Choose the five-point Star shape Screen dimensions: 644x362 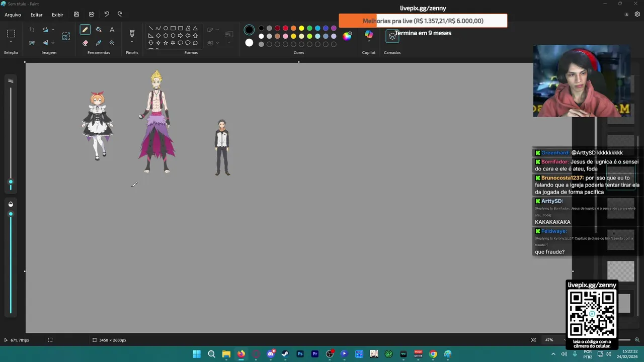166,43
